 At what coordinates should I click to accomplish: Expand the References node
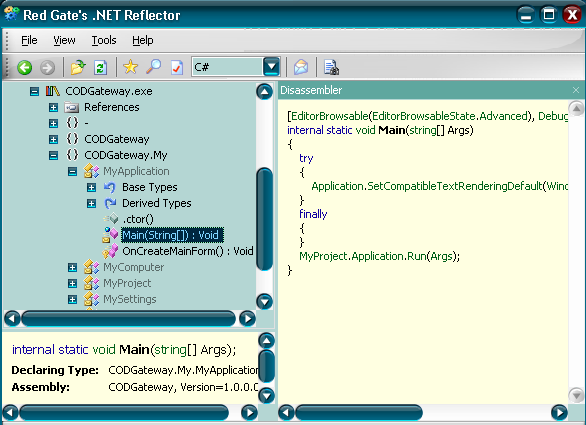(x=53, y=108)
